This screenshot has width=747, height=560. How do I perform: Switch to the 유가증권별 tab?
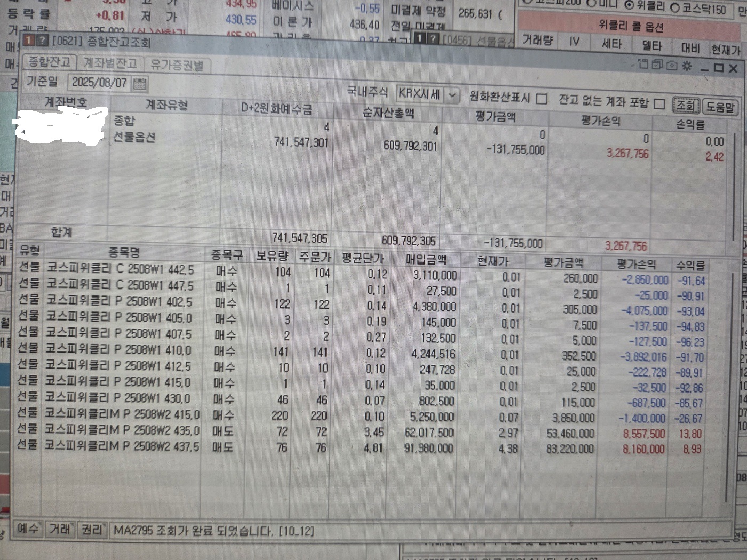[177, 65]
